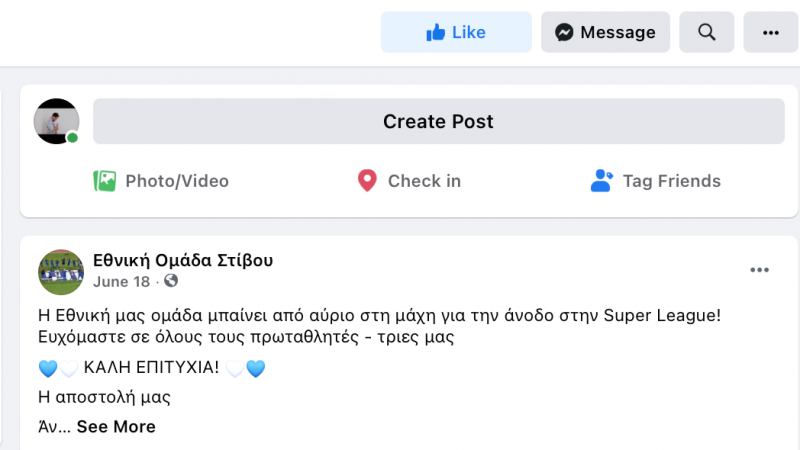Click the Like button label
This screenshot has height=450, width=800.
point(469,33)
